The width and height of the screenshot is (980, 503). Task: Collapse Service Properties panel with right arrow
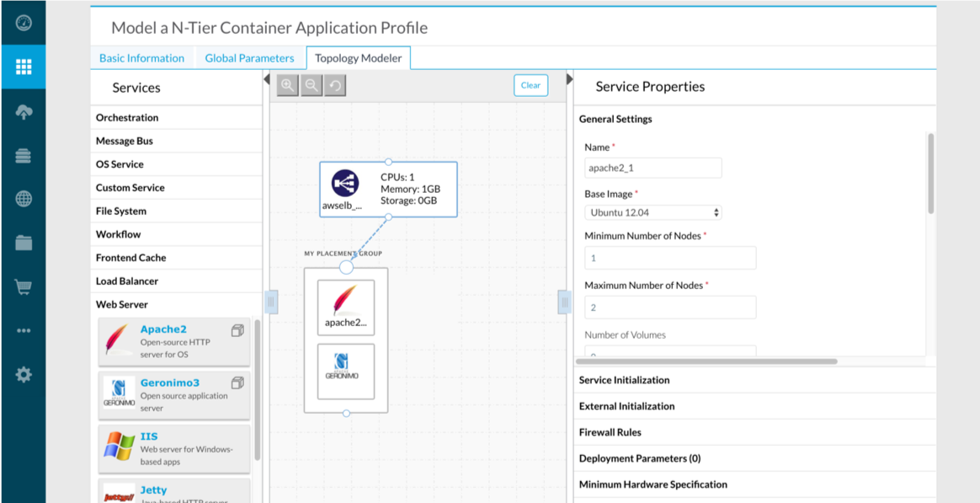click(x=569, y=79)
